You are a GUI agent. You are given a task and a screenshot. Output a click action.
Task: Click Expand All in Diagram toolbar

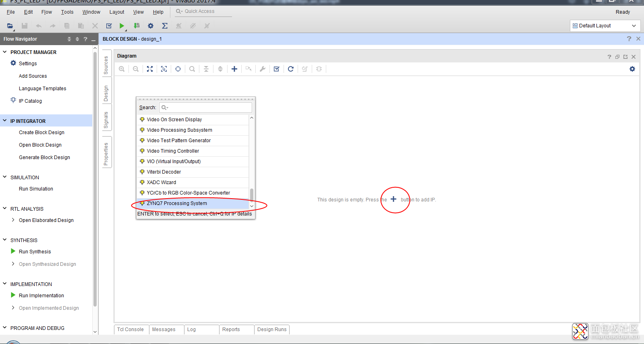click(220, 69)
